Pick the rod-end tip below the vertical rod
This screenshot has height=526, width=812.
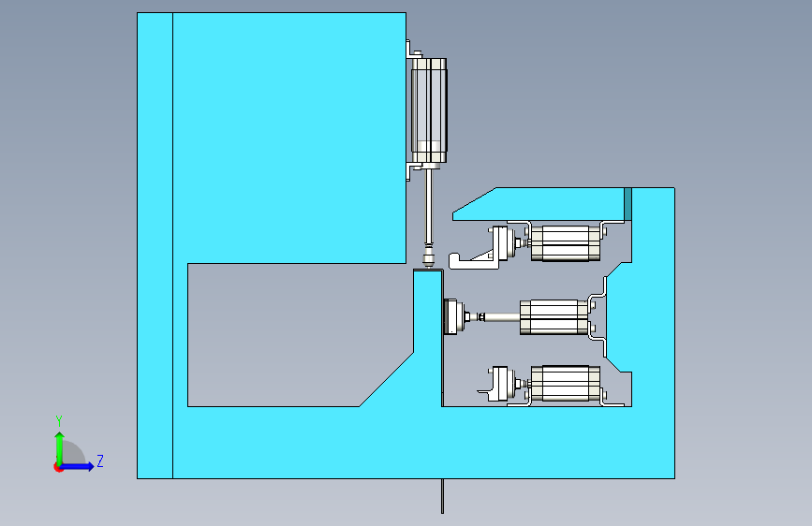click(x=428, y=257)
